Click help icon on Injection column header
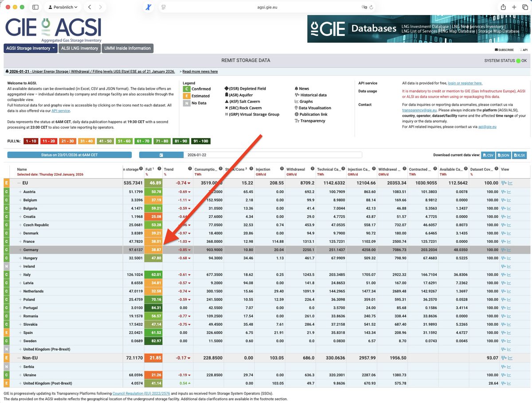The image size is (532, 403). (282, 169)
